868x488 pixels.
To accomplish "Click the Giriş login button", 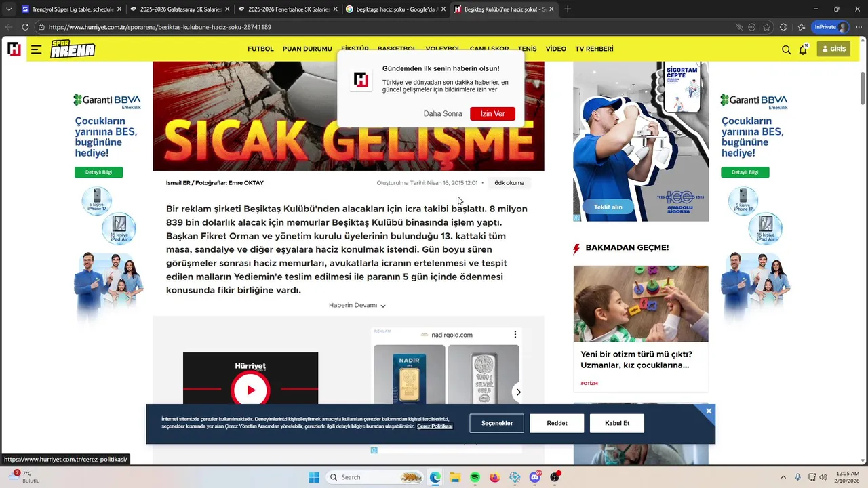I will click(x=833, y=49).
